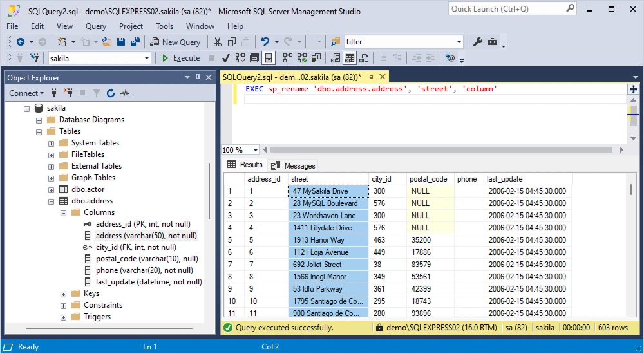Parse the query with the checkmark icon
Screen dimensions: 644x354
[x=225, y=59]
